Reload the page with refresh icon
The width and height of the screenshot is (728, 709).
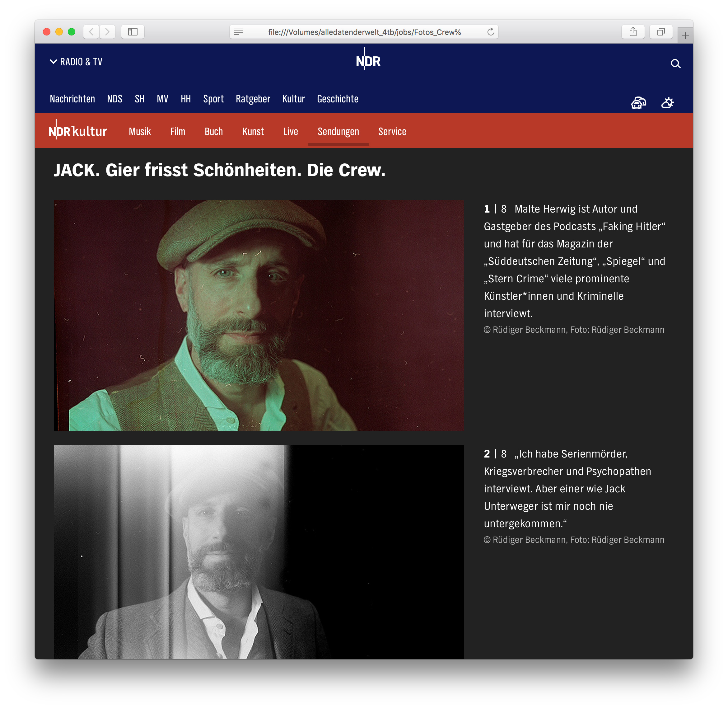click(x=491, y=32)
